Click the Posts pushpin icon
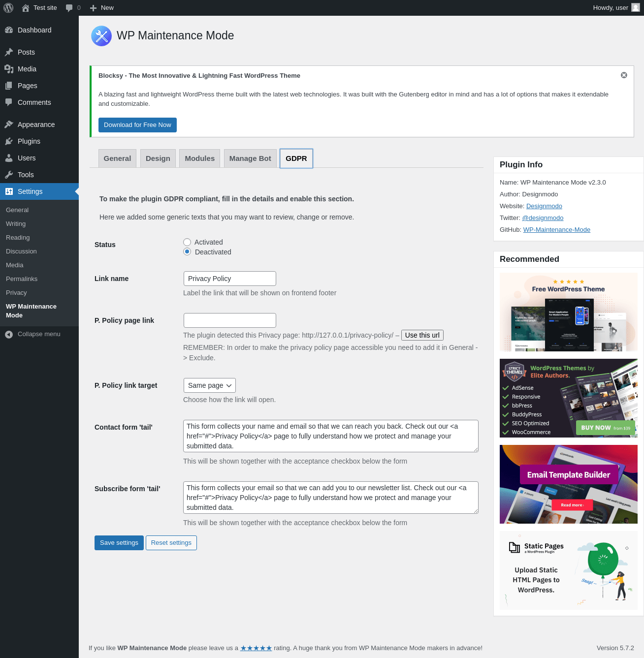The image size is (644, 658). pos(9,52)
